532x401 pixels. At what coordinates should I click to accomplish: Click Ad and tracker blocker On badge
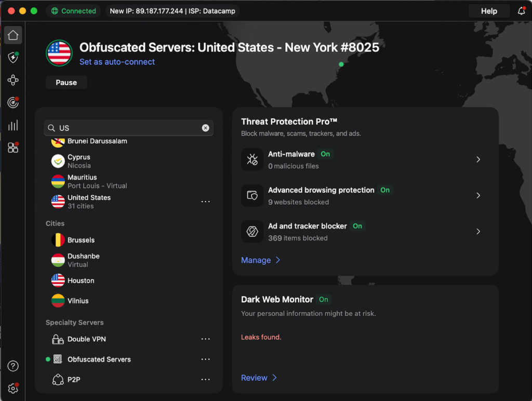pos(357,226)
